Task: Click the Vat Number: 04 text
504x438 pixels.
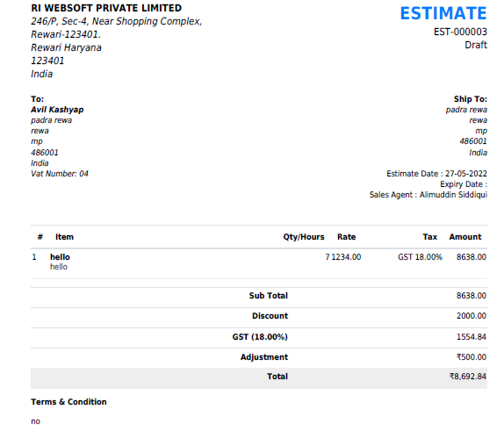Action: (60, 174)
